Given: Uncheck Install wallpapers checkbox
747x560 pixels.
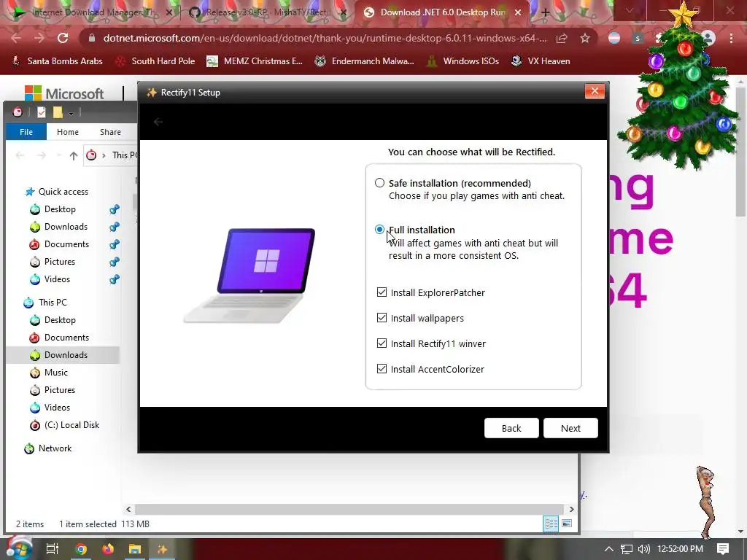Looking at the screenshot, I should pyautogui.click(x=382, y=318).
